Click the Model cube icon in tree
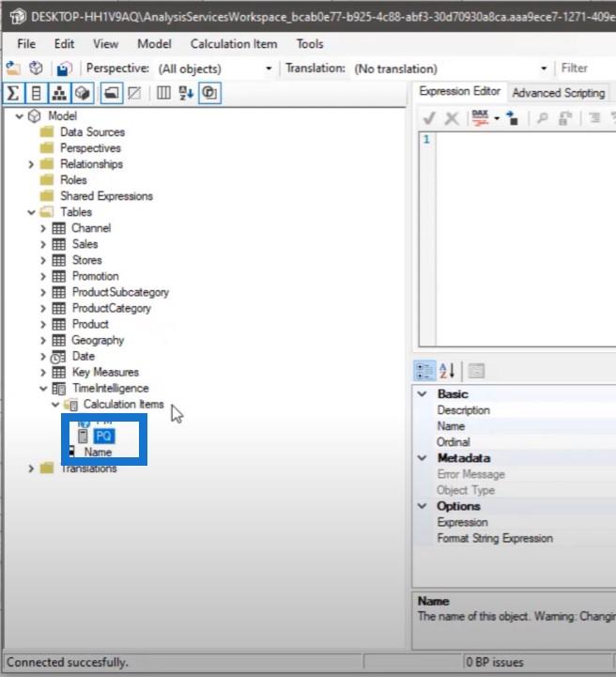This screenshot has height=677, width=616. (35, 116)
